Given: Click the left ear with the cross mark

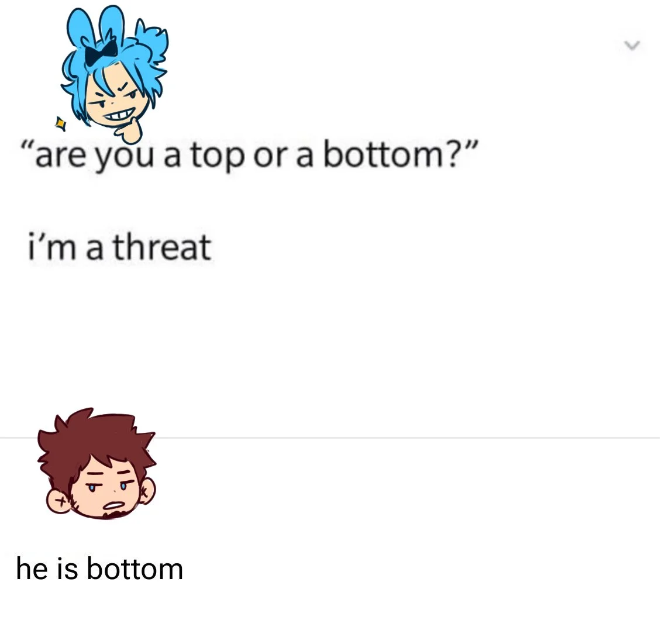Looking at the screenshot, I should (58, 501).
